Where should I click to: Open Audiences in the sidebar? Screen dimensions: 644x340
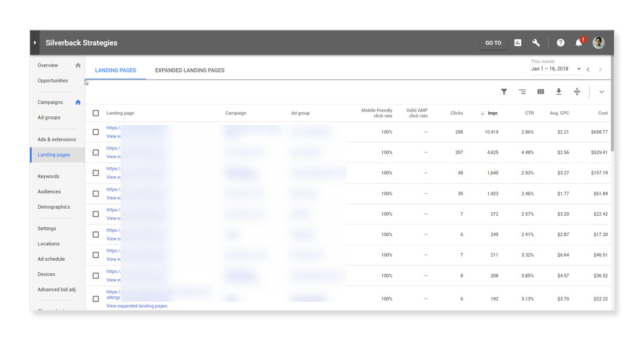pos(49,191)
